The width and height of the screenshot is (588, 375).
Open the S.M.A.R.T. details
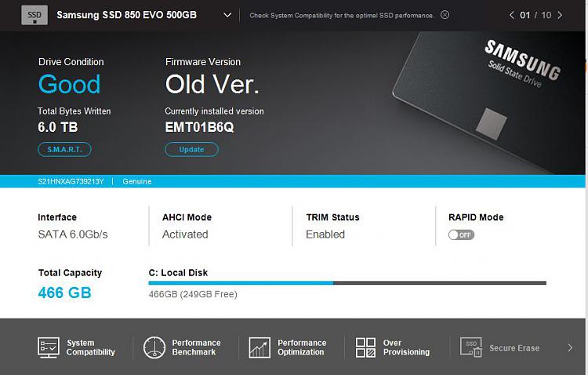(x=64, y=149)
